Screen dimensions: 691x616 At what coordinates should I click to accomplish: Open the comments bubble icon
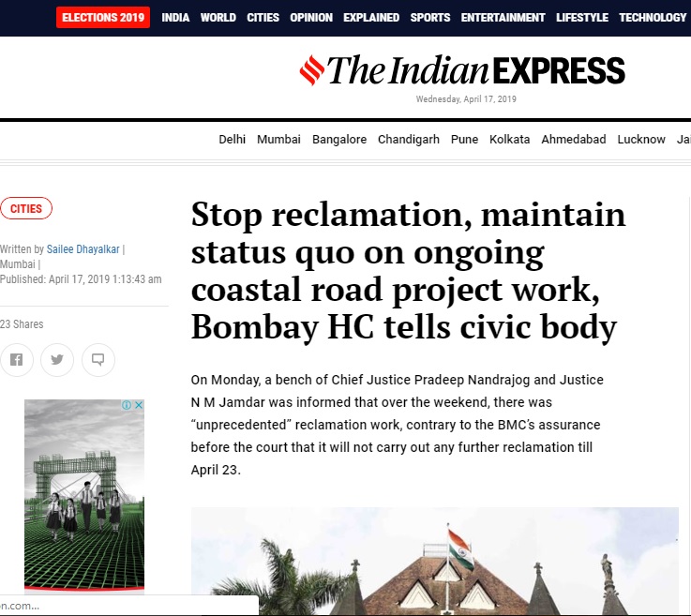click(98, 359)
